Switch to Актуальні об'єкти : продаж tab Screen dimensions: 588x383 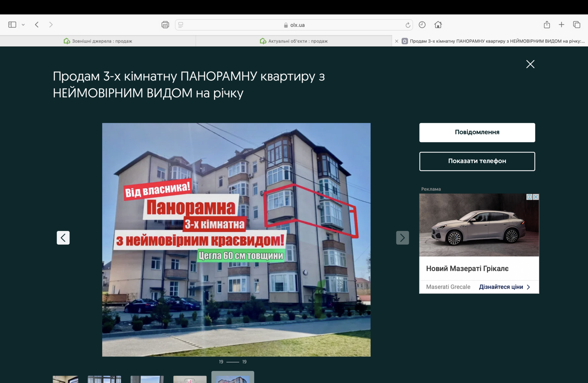click(x=294, y=41)
